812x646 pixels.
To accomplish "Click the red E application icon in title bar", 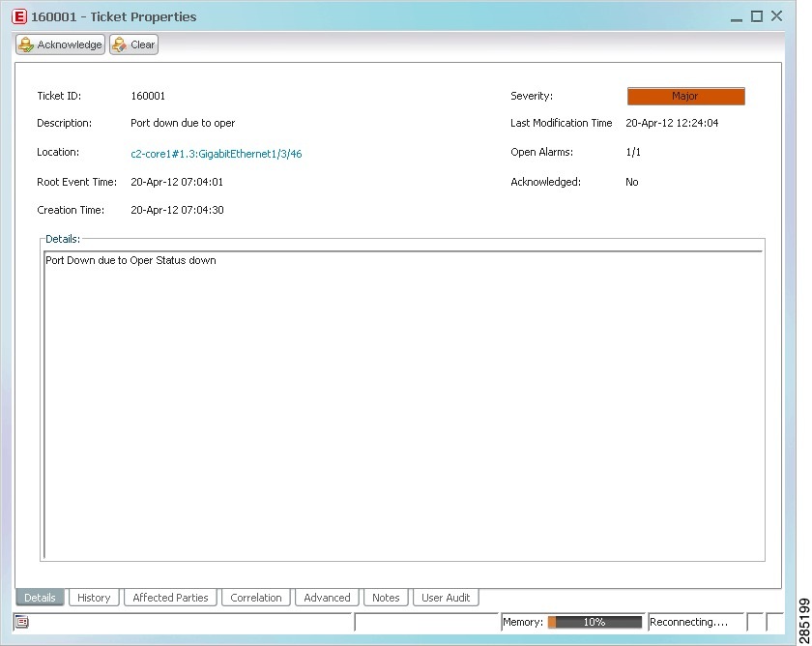I will 19,16.
